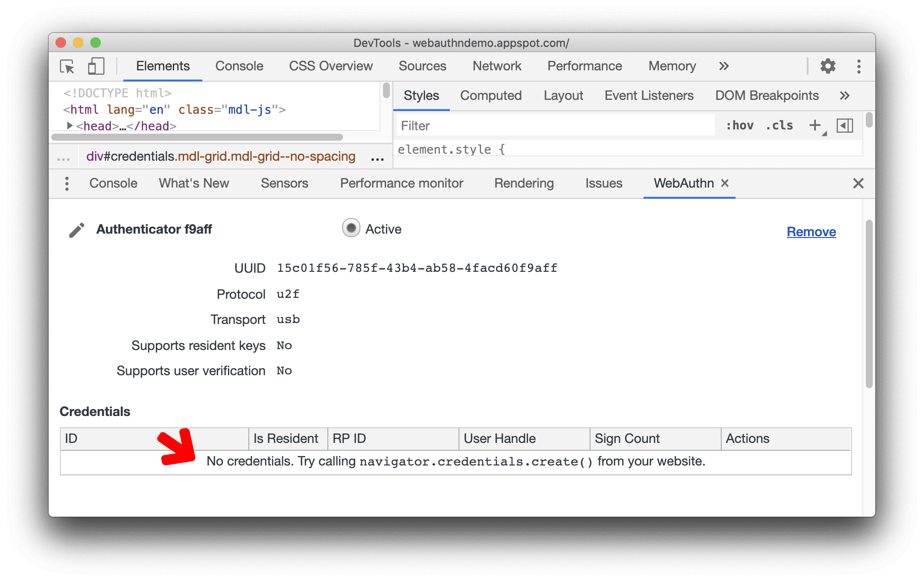Select the Network tab in DevTools
Screen dimensions: 924x581
497,66
